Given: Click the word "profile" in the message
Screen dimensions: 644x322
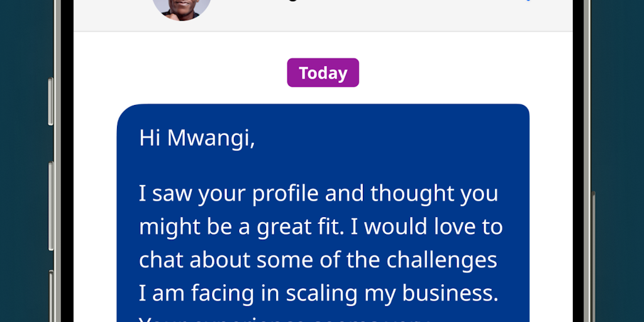Looking at the screenshot, I should (x=286, y=193).
